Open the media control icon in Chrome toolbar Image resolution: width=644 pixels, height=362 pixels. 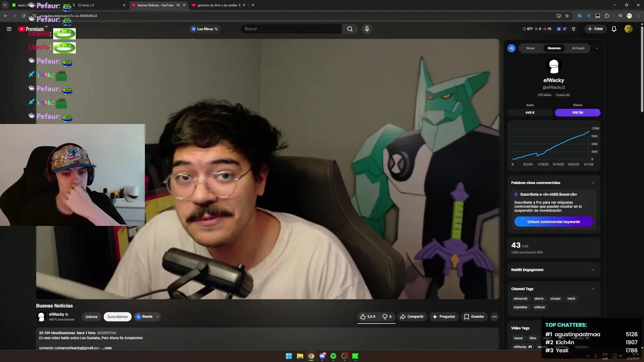point(620,16)
